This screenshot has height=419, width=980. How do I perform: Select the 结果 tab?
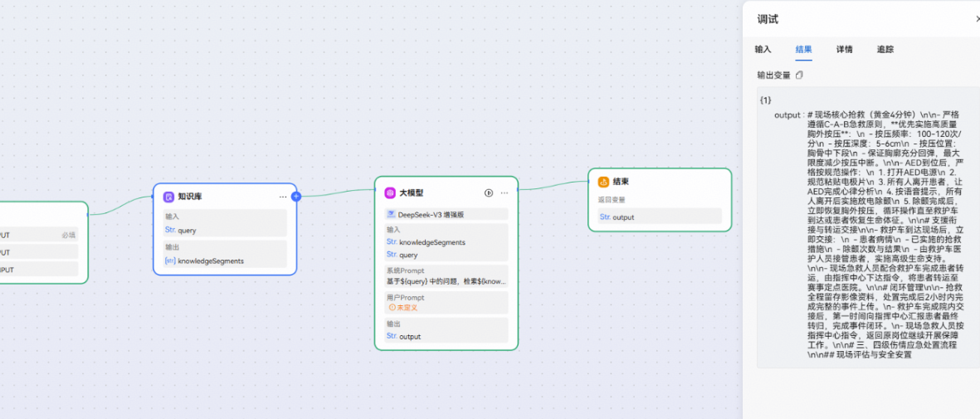pos(804,50)
